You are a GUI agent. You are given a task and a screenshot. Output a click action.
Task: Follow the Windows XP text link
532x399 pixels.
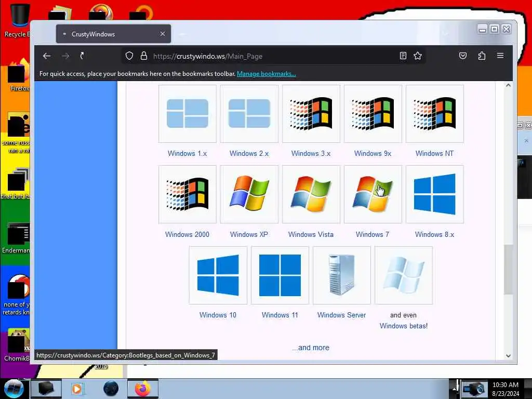pos(249,234)
